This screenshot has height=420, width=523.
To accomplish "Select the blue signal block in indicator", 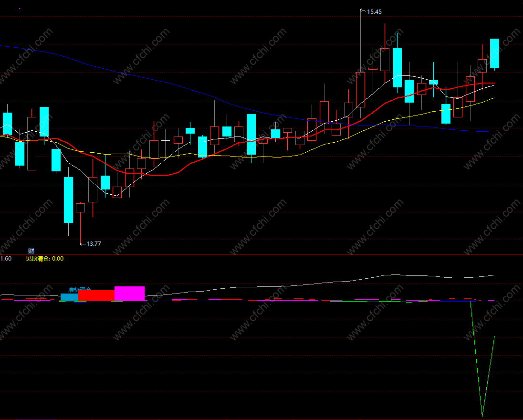I will (69, 297).
